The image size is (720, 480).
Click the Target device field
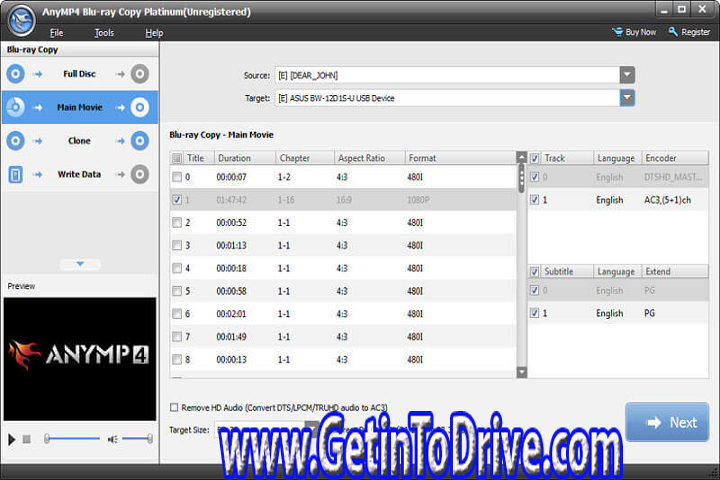click(447, 98)
